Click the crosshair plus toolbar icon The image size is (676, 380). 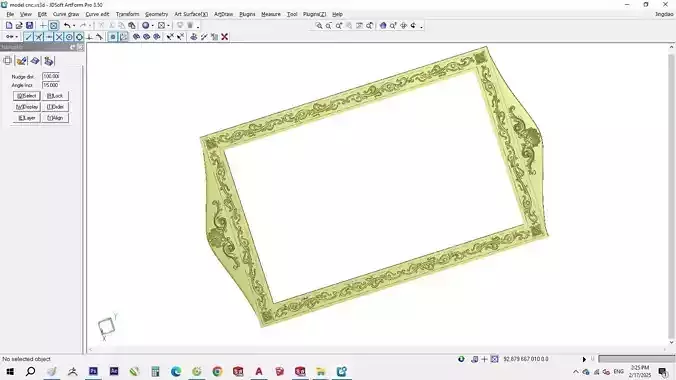tap(43, 25)
